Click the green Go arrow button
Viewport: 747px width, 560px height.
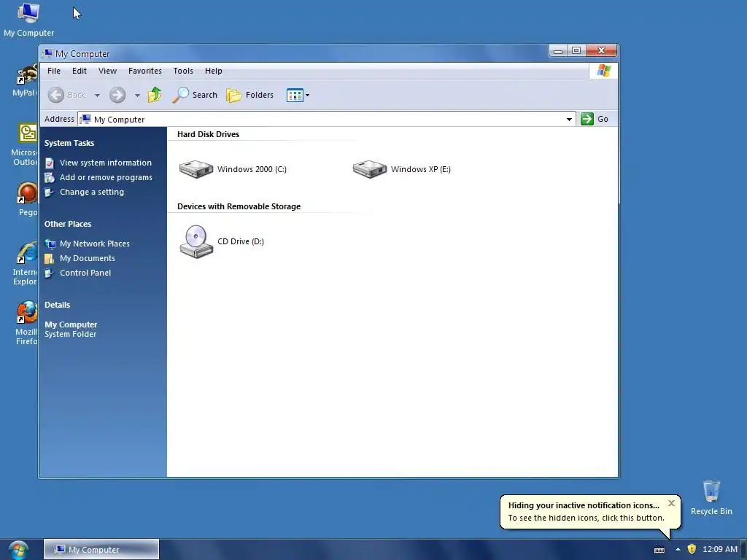click(x=587, y=119)
